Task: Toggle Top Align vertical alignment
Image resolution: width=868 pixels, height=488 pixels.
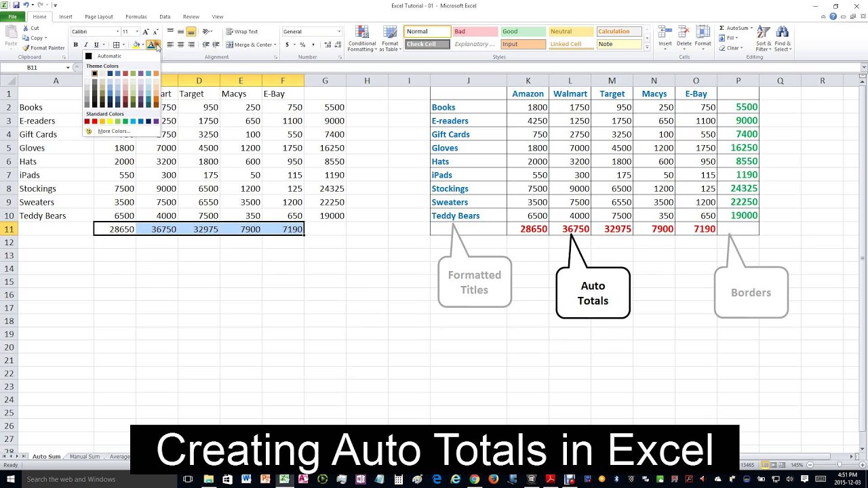Action: [x=170, y=31]
